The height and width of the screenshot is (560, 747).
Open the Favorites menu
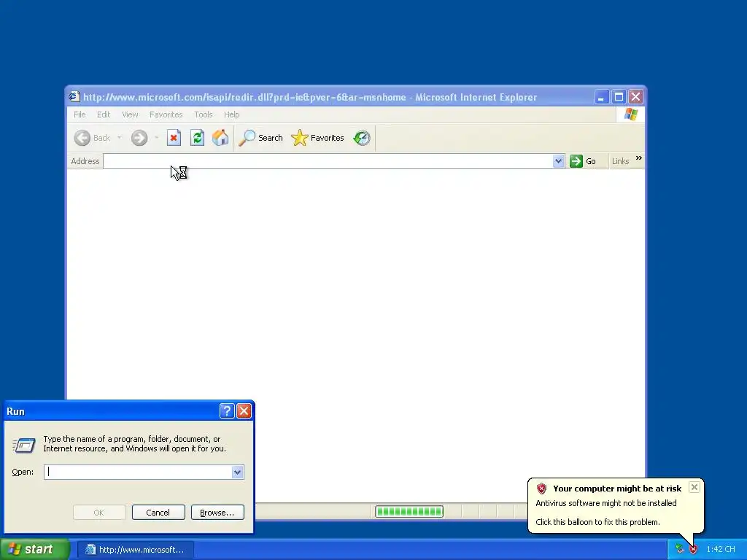click(x=166, y=114)
